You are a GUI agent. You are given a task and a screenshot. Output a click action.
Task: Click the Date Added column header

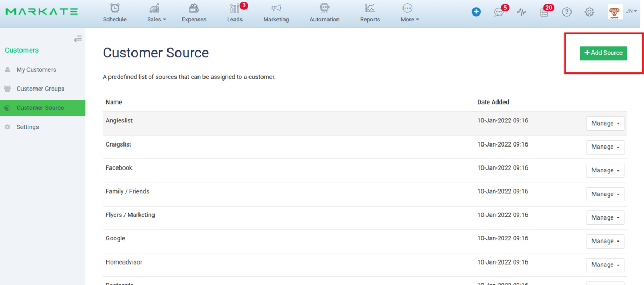click(x=493, y=102)
